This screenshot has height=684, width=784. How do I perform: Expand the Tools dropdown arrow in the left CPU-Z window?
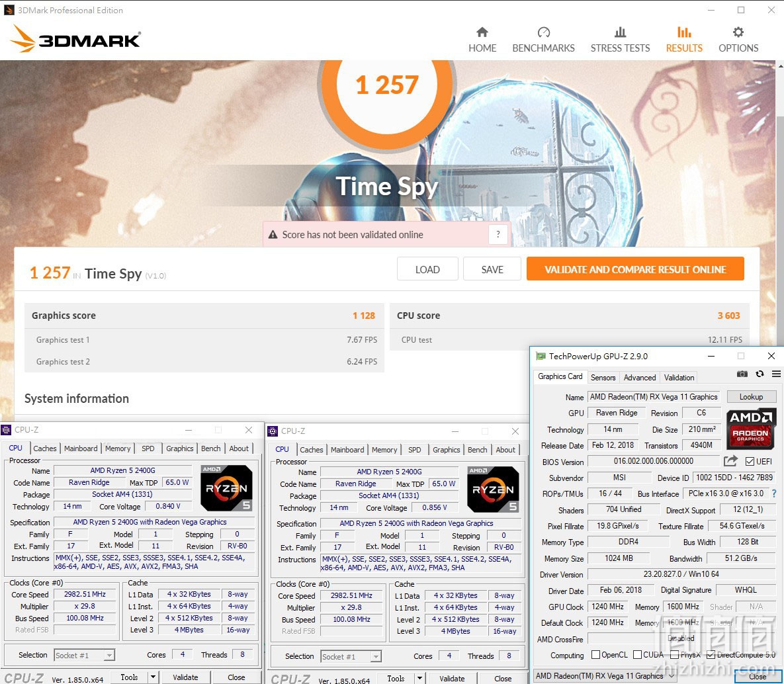coord(153,677)
